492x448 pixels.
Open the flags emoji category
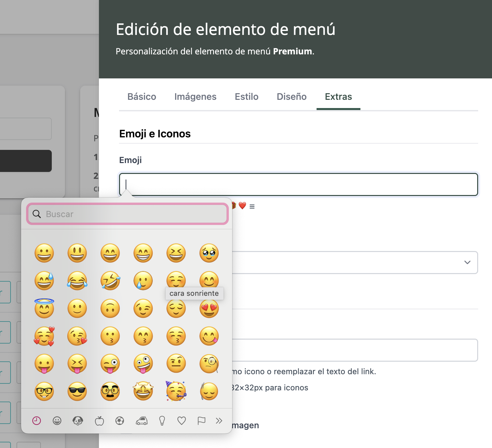pyautogui.click(x=201, y=421)
